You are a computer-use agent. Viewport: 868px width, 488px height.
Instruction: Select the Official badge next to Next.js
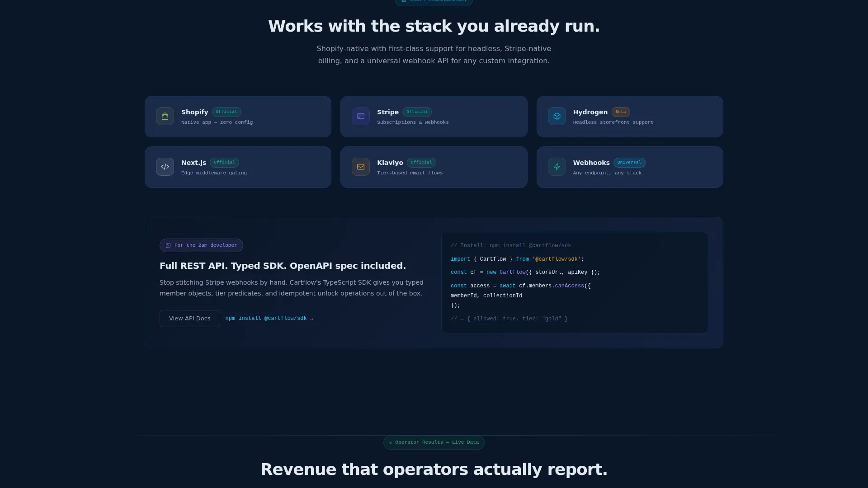(x=224, y=163)
